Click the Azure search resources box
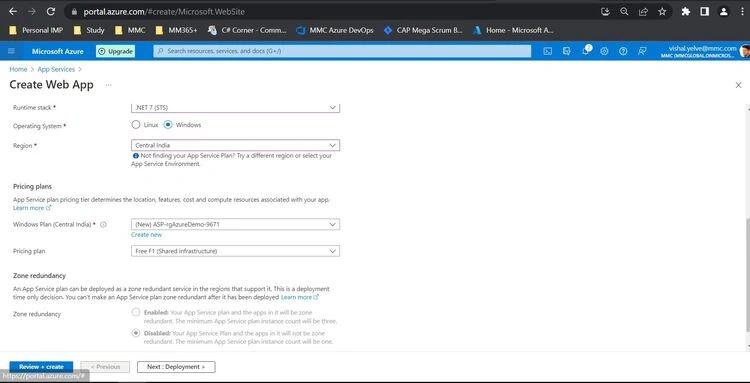This screenshot has height=383, width=750. pyautogui.click(x=342, y=51)
